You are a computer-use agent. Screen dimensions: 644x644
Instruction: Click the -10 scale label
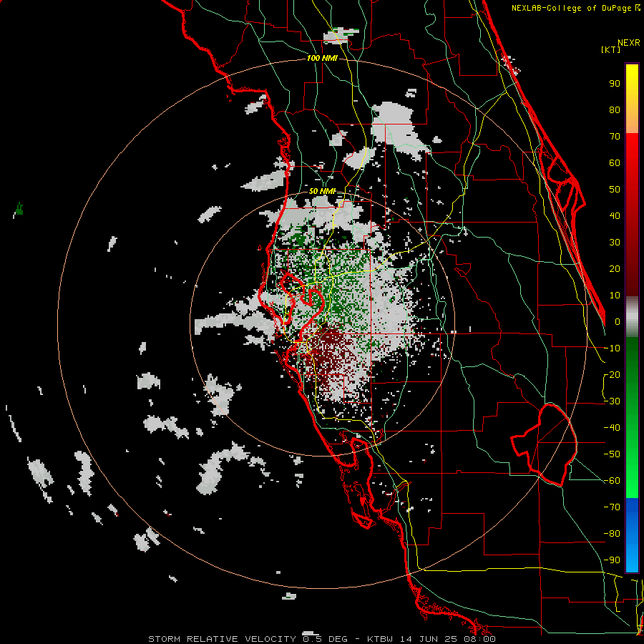point(612,348)
